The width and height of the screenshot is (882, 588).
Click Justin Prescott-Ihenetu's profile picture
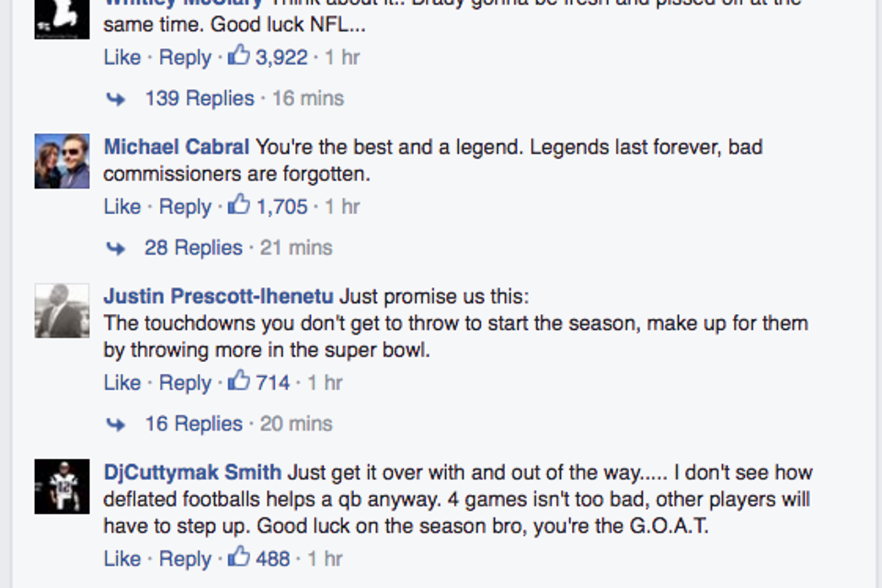(61, 310)
